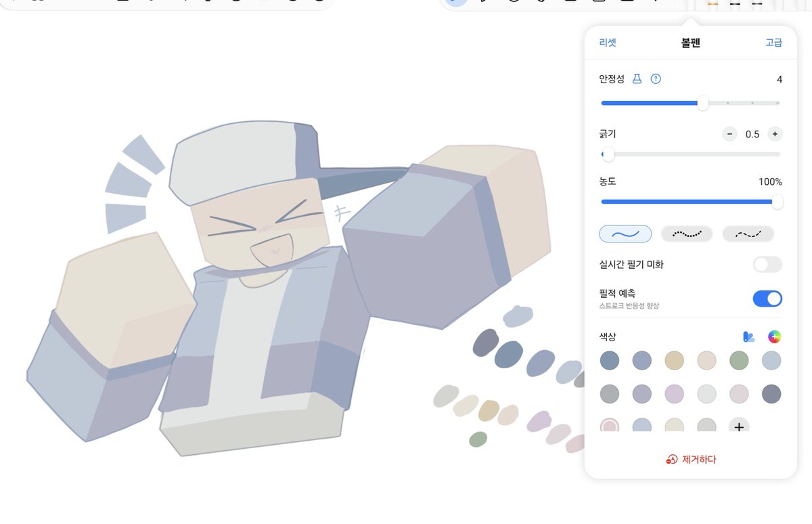The height and width of the screenshot is (524, 812).
Task: Pick the cream swatch in third row
Action: (x=674, y=425)
